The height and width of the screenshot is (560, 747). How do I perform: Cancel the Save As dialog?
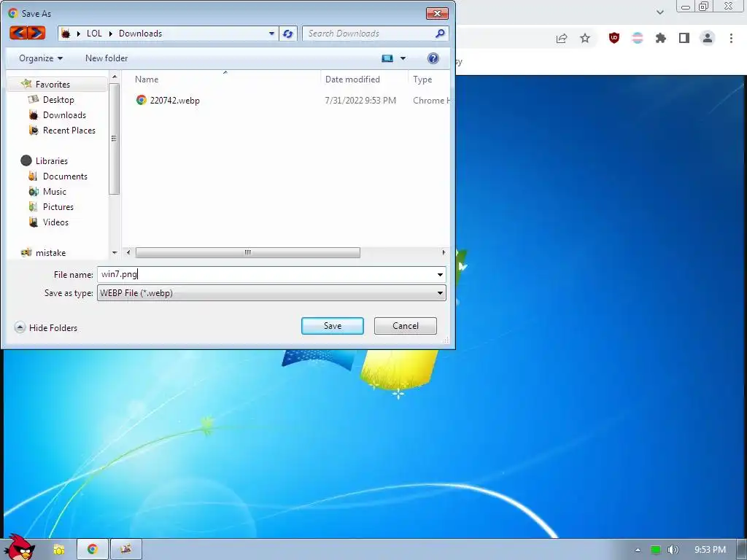point(406,326)
